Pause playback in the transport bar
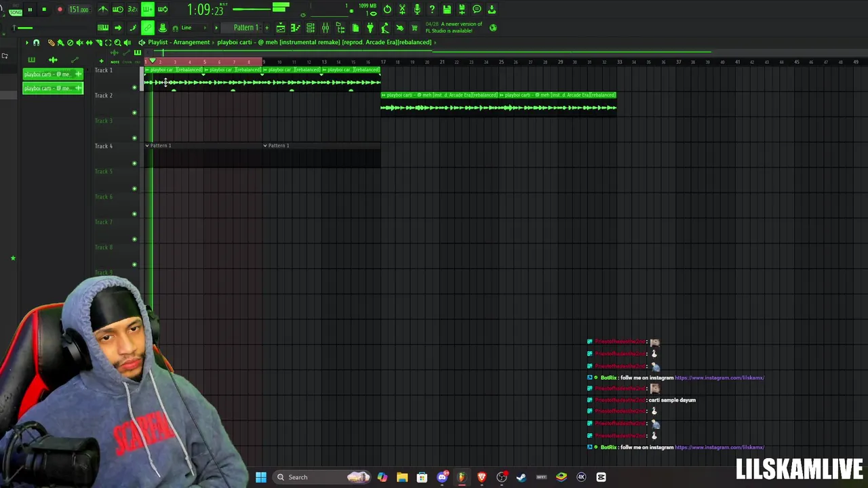The height and width of the screenshot is (488, 868). (30, 9)
